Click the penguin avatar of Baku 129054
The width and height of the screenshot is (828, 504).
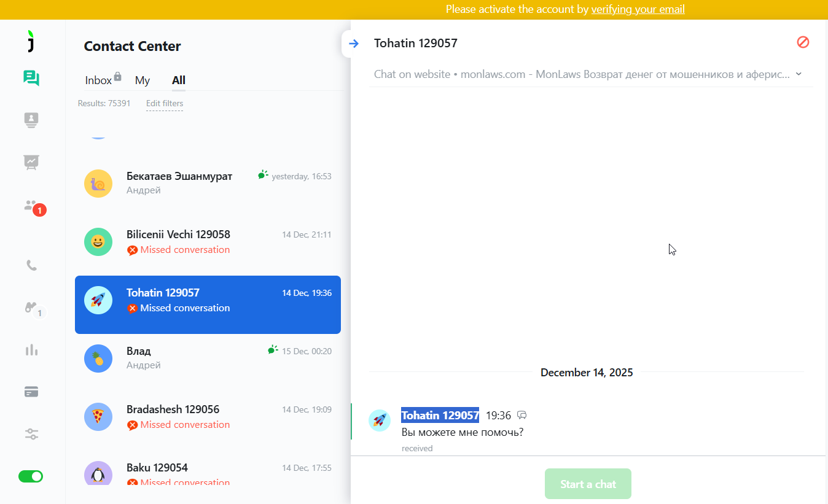tap(98, 473)
